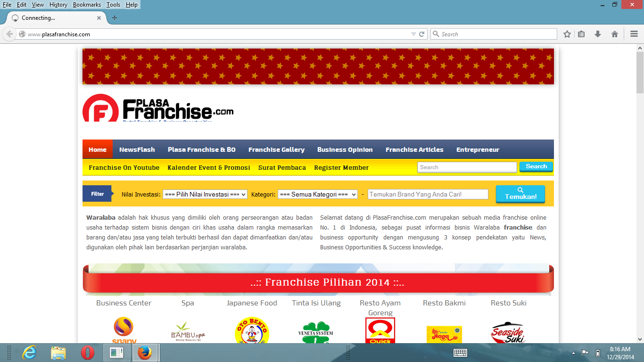Open the Edit menu
644x362 pixels.
pyautogui.click(x=22, y=5)
